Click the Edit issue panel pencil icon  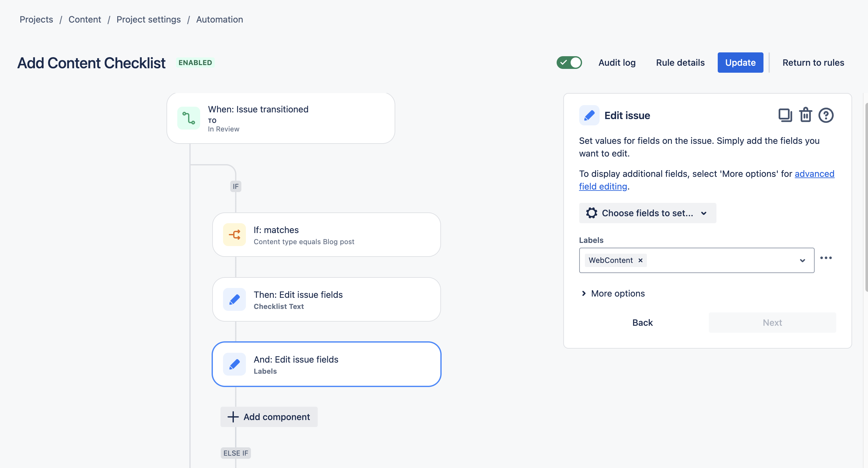pyautogui.click(x=589, y=116)
